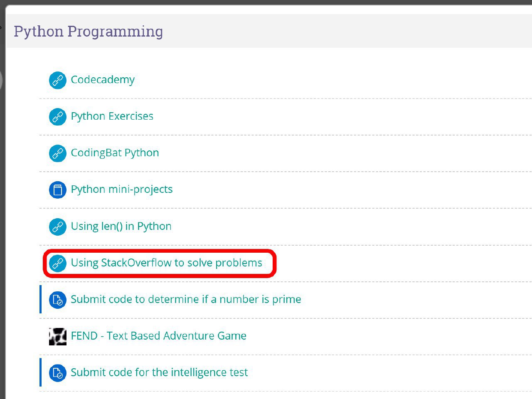This screenshot has height=399, width=532.
Task: Open Submit code for the intelligence test
Action: [x=159, y=373]
